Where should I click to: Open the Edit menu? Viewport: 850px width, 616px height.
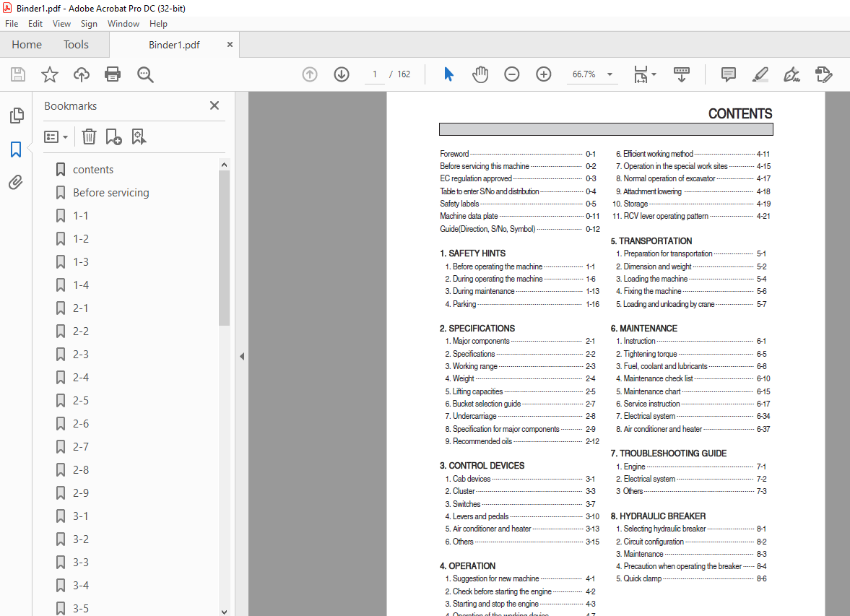(x=35, y=24)
